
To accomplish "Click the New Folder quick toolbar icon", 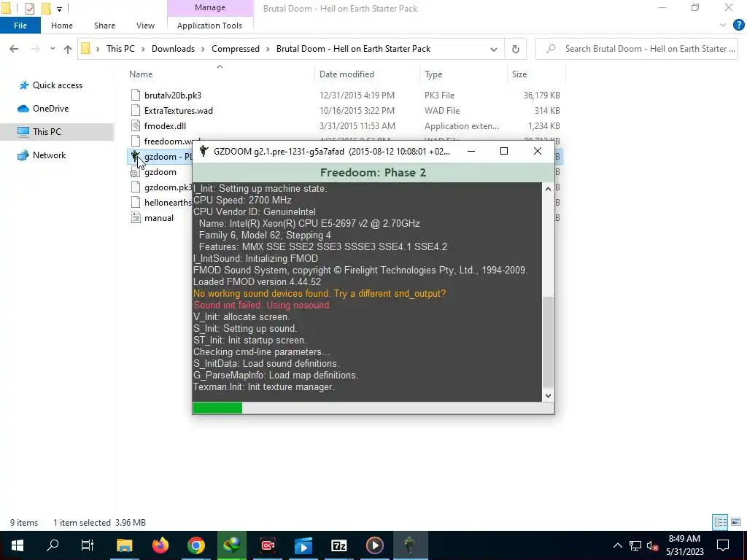I will [x=46, y=8].
